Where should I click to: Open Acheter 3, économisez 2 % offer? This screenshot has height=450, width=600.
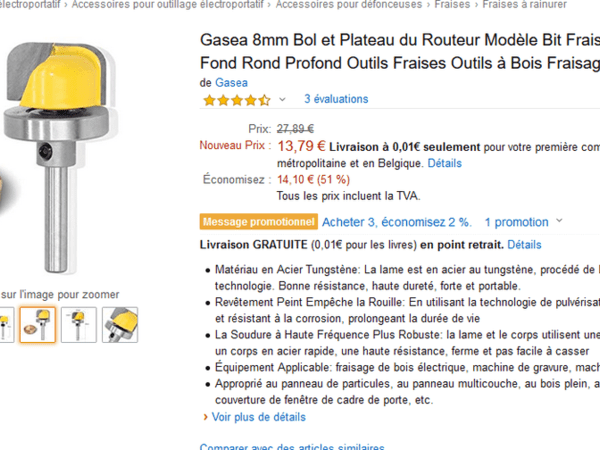click(x=396, y=222)
